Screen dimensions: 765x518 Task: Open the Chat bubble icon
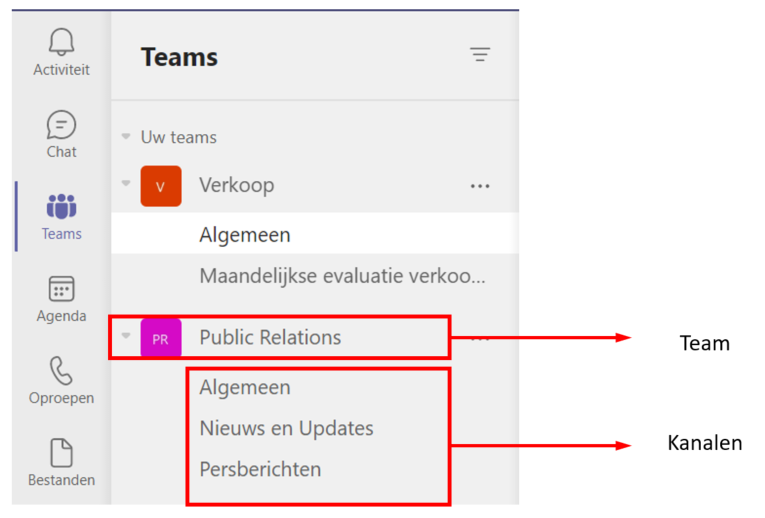[61, 125]
